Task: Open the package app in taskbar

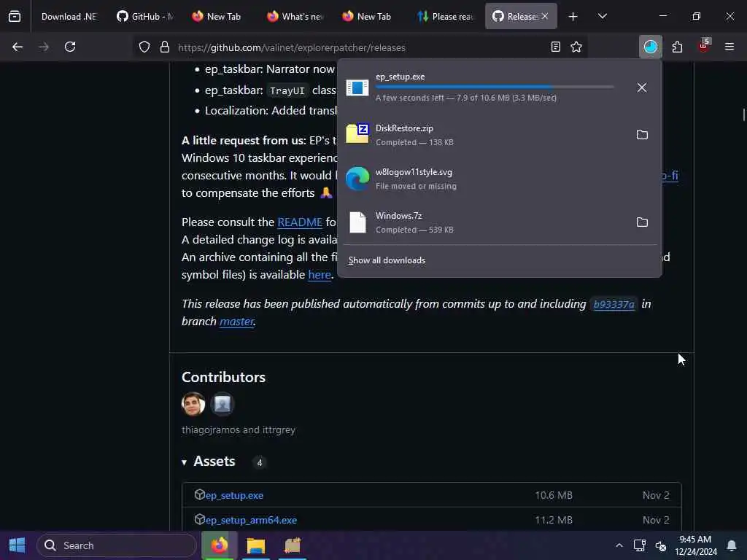Action: tap(293, 545)
